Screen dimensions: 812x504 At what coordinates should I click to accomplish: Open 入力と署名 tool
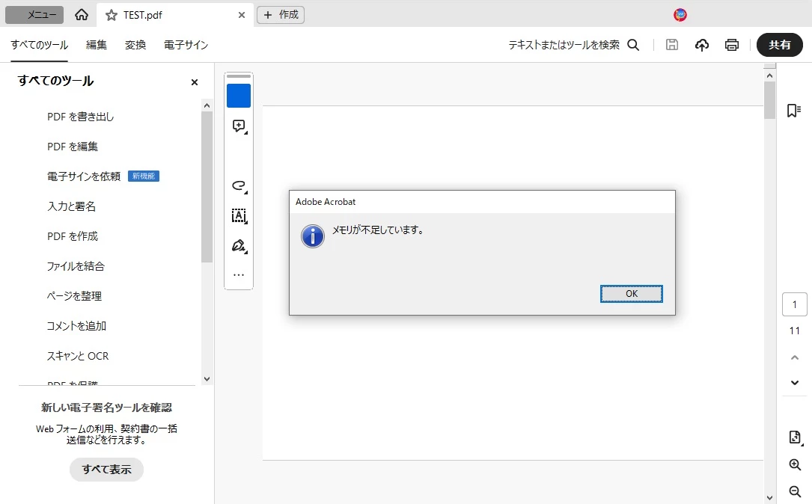tap(71, 206)
